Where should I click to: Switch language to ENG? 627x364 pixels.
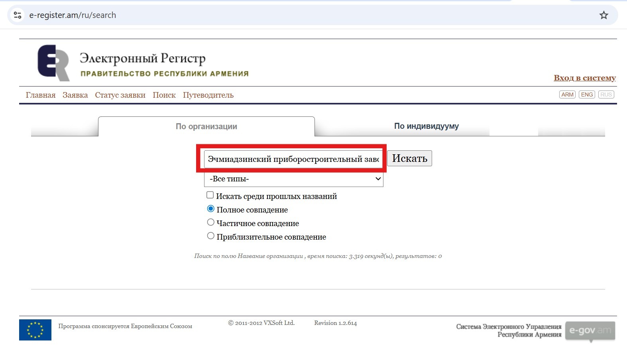click(x=587, y=94)
